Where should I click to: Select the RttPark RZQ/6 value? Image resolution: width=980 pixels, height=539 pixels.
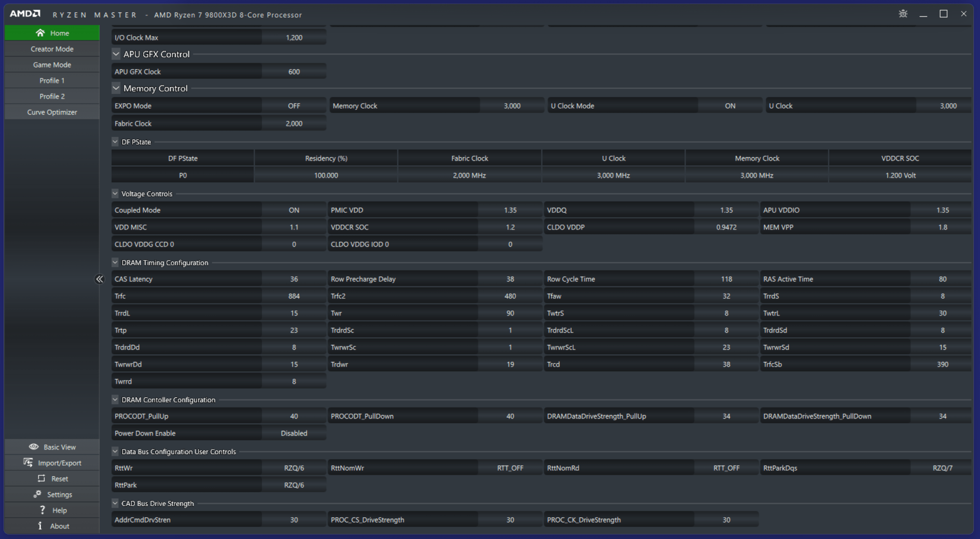(x=294, y=485)
